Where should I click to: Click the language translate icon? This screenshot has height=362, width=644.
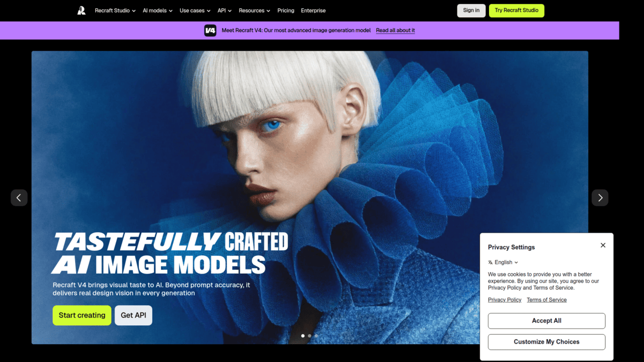[x=491, y=262]
